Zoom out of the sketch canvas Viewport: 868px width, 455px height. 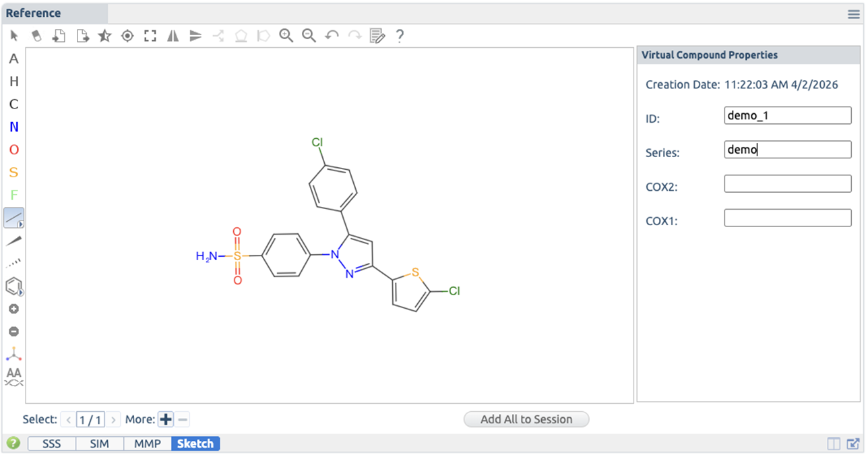click(309, 36)
